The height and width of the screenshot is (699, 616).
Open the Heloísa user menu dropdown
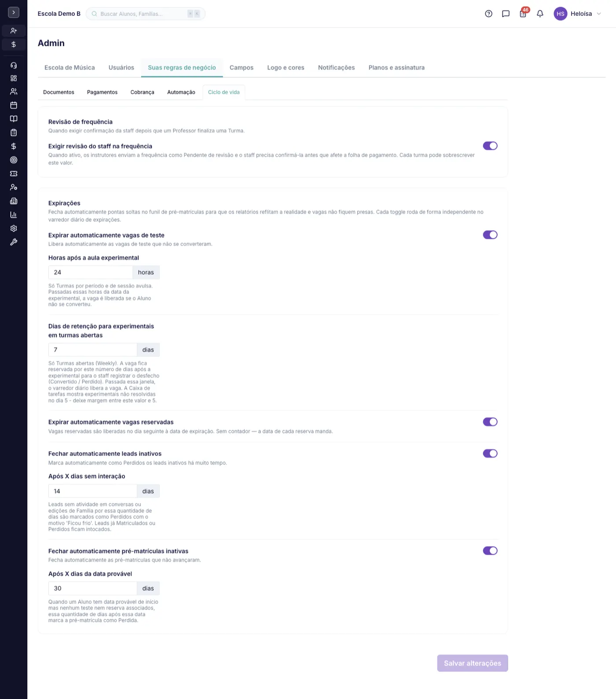(x=577, y=14)
